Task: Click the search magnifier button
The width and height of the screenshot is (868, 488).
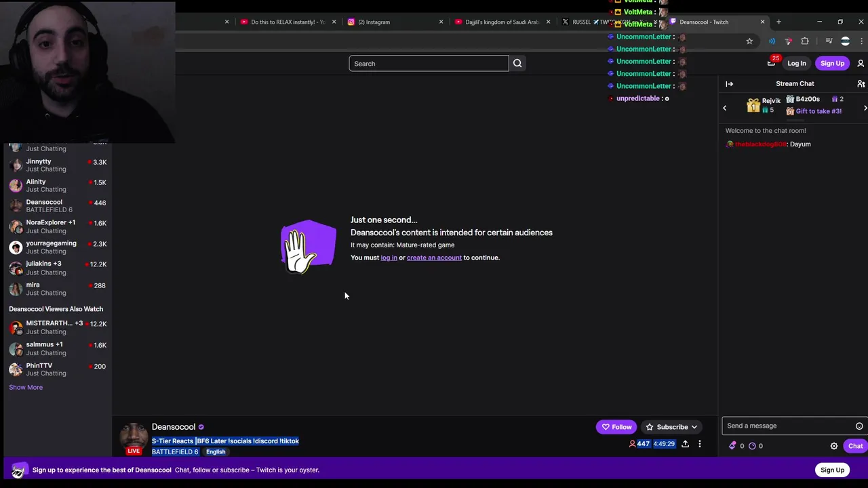Action: pos(517,63)
